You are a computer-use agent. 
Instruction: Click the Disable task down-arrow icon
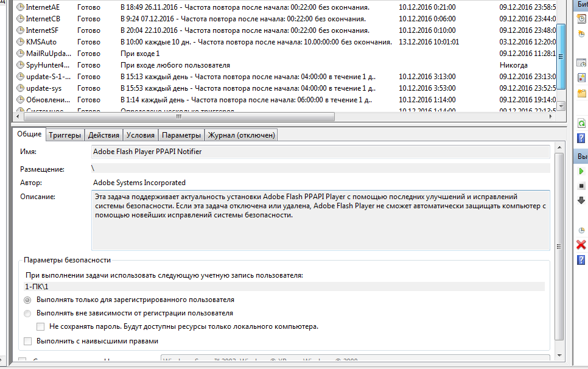[581, 200]
